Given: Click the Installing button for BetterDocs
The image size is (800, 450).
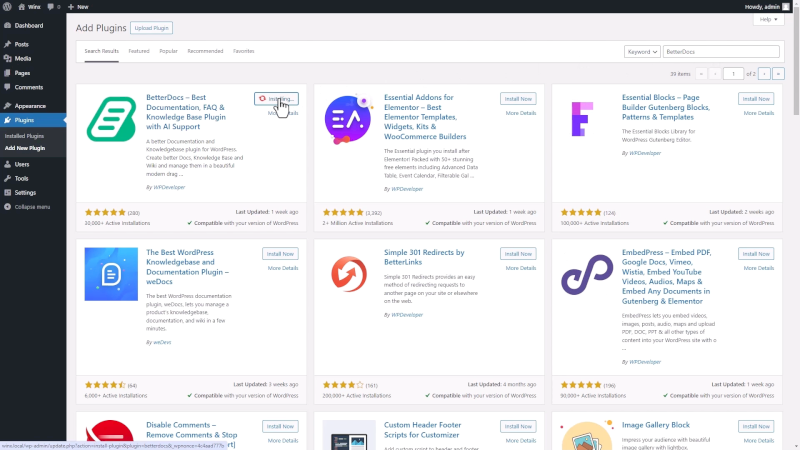Looking at the screenshot, I should coord(276,99).
